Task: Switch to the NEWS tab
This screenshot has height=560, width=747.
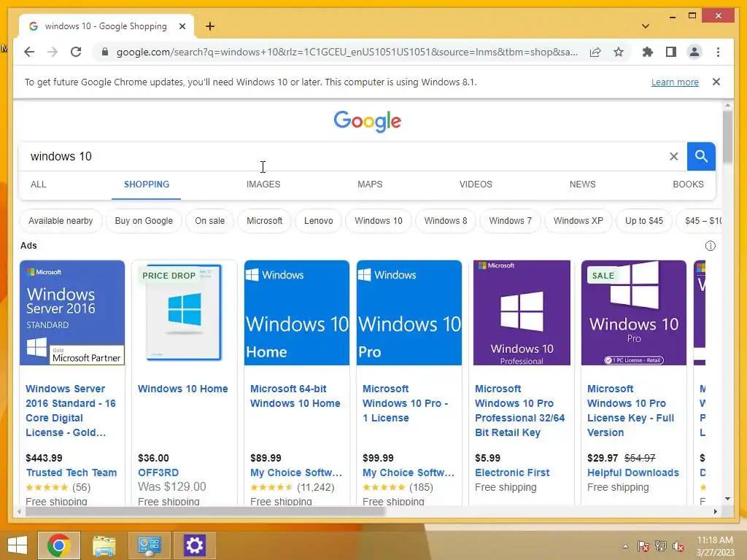Action: (x=582, y=184)
